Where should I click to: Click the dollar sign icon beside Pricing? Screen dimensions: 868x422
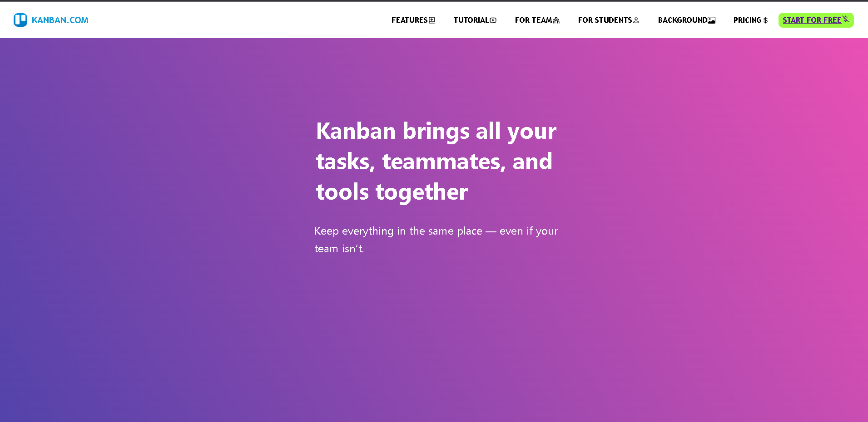[x=765, y=20]
